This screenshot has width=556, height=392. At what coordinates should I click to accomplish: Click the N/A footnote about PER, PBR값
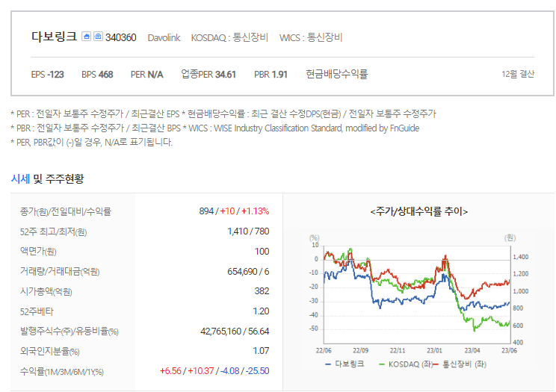click(x=91, y=143)
